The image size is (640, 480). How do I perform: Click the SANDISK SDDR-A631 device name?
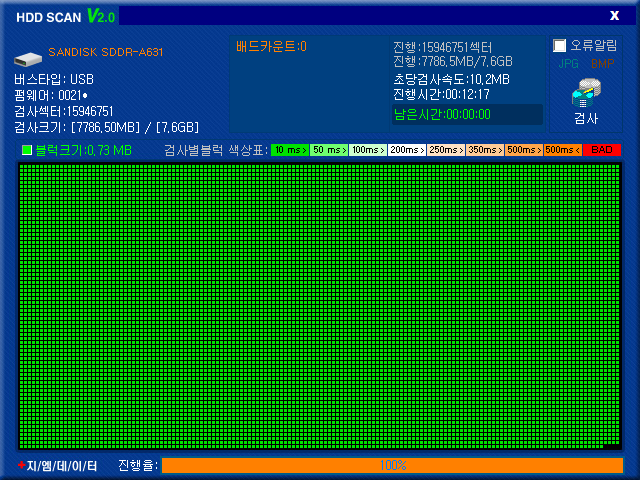tap(106, 52)
